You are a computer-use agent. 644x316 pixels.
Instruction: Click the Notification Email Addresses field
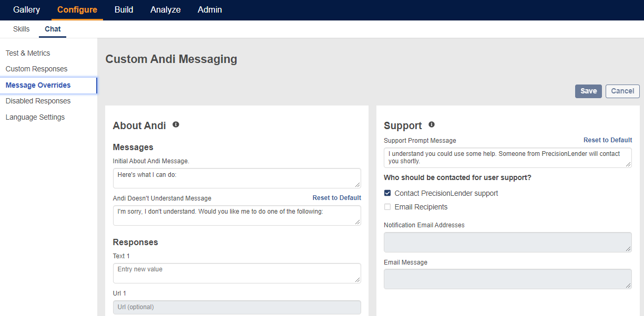(508, 242)
